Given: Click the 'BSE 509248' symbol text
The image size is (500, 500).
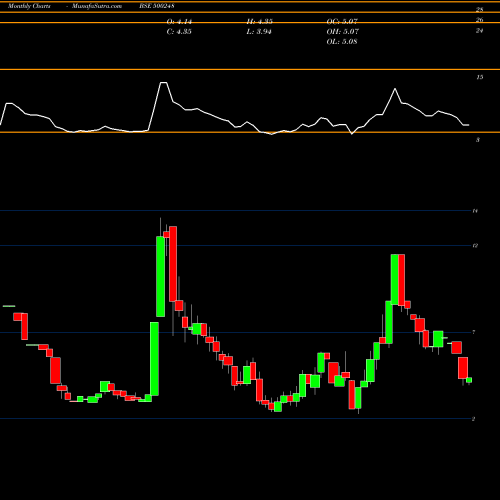Looking at the screenshot, I should 157,6.
